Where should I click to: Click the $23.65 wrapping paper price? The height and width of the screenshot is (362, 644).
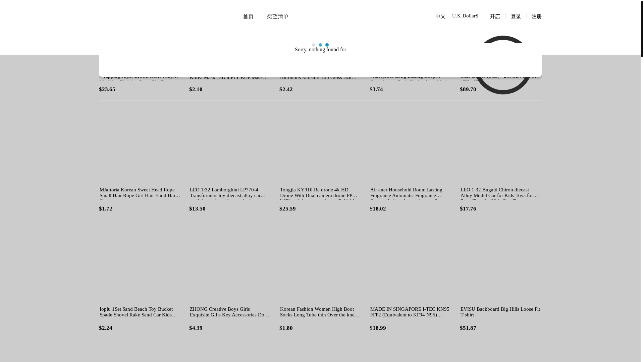point(107,89)
